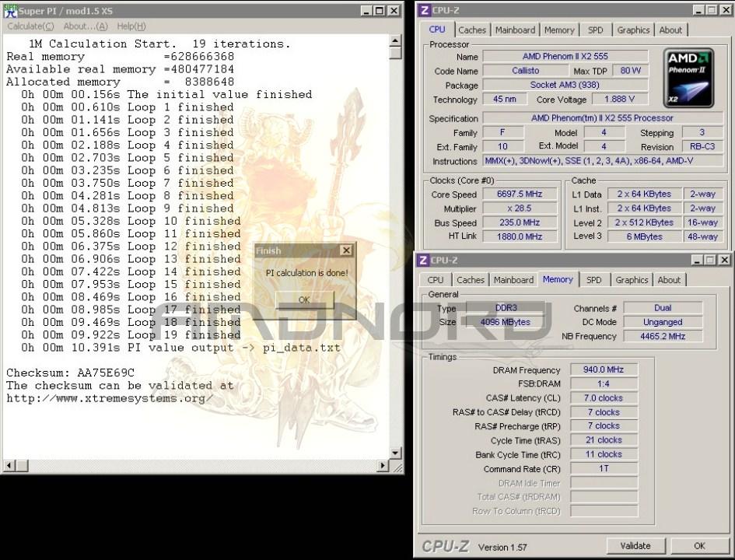735x560 pixels.
Task: Click the AMD Phenom II processor logo
Action: click(x=688, y=78)
